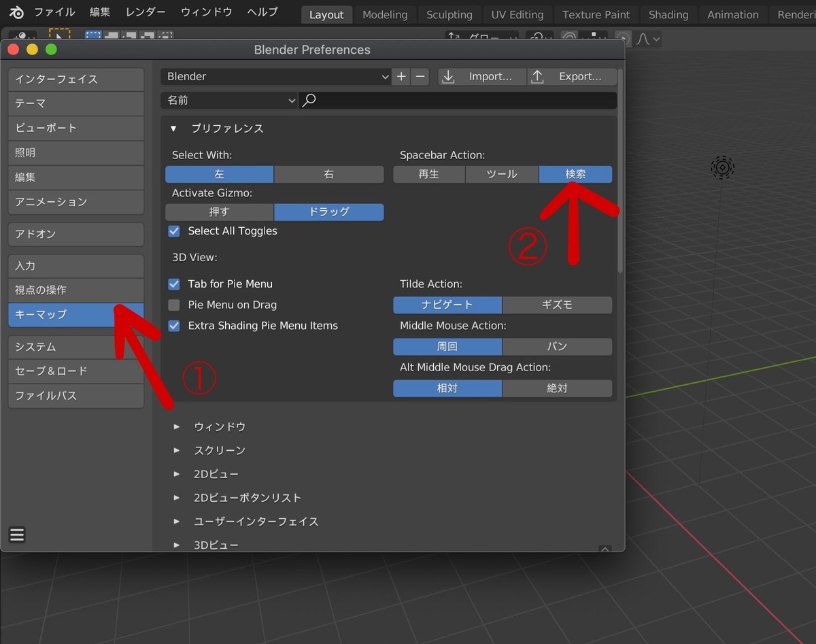Switch to the Shading workspace tab
The width and height of the screenshot is (816, 644).
(x=668, y=14)
